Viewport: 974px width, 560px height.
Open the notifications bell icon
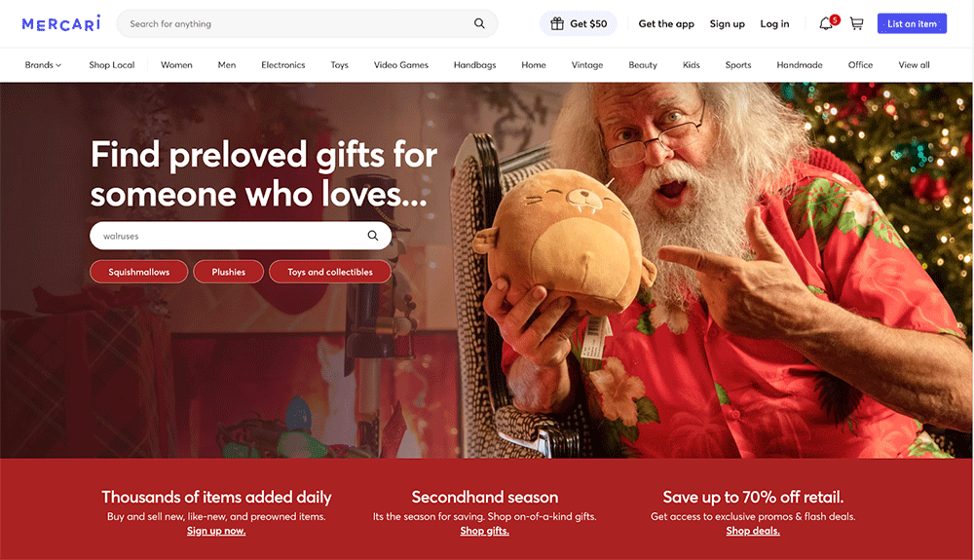tap(826, 23)
